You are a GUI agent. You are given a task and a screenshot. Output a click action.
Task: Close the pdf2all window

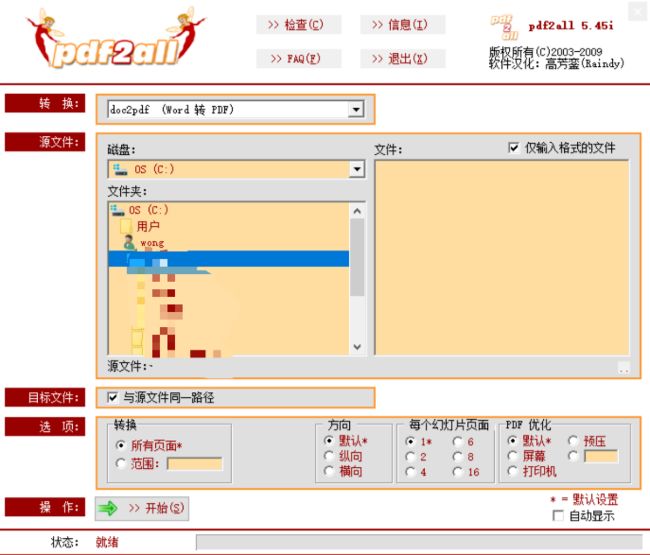[x=637, y=11]
